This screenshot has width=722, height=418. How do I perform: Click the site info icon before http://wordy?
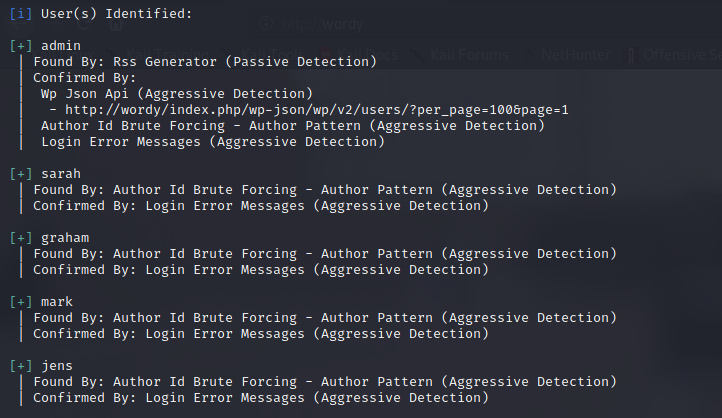coord(266,23)
